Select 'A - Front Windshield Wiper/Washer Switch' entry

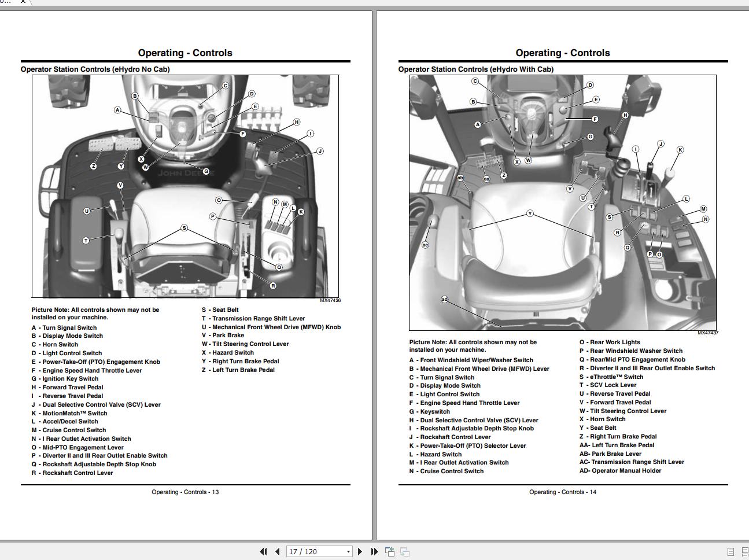tap(471, 360)
